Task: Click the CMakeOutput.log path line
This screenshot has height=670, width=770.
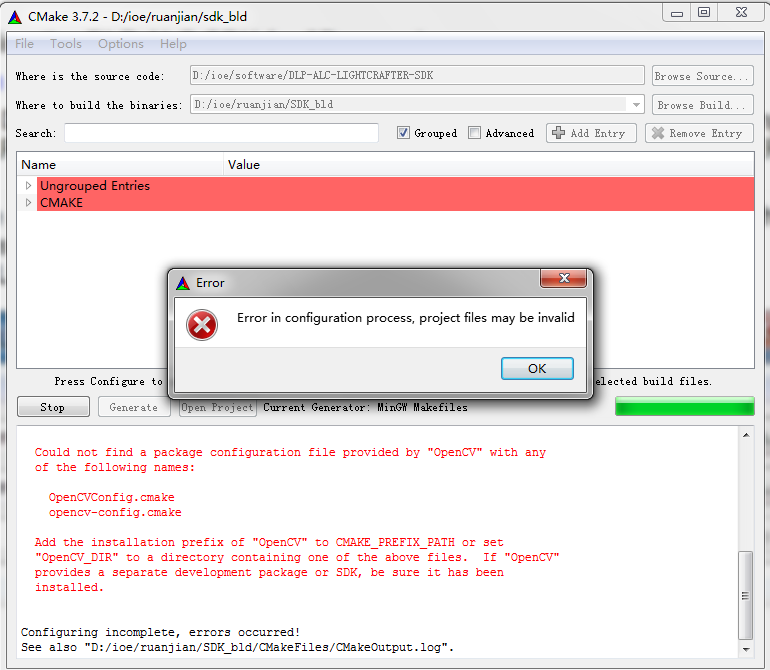Action: click(237, 647)
